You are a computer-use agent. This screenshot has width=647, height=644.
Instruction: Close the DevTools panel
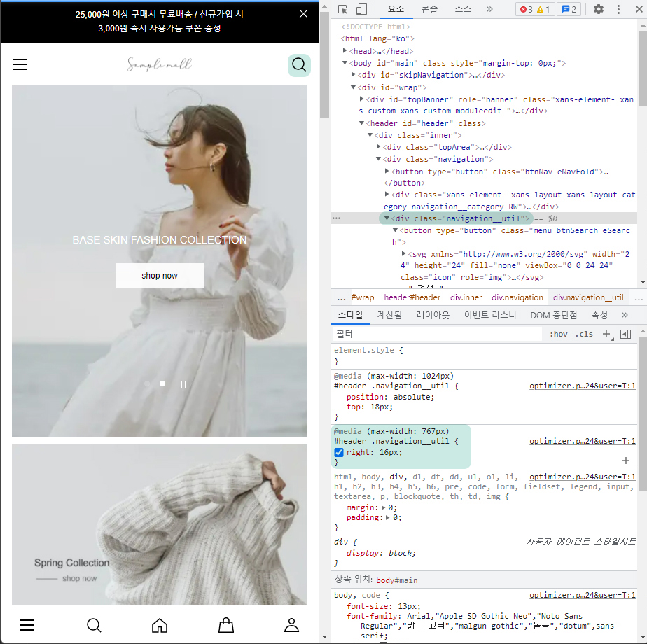(x=639, y=9)
